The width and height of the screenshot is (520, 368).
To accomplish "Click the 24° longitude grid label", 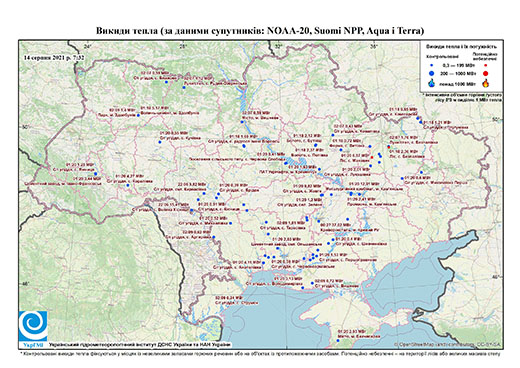I will [x=87, y=47].
